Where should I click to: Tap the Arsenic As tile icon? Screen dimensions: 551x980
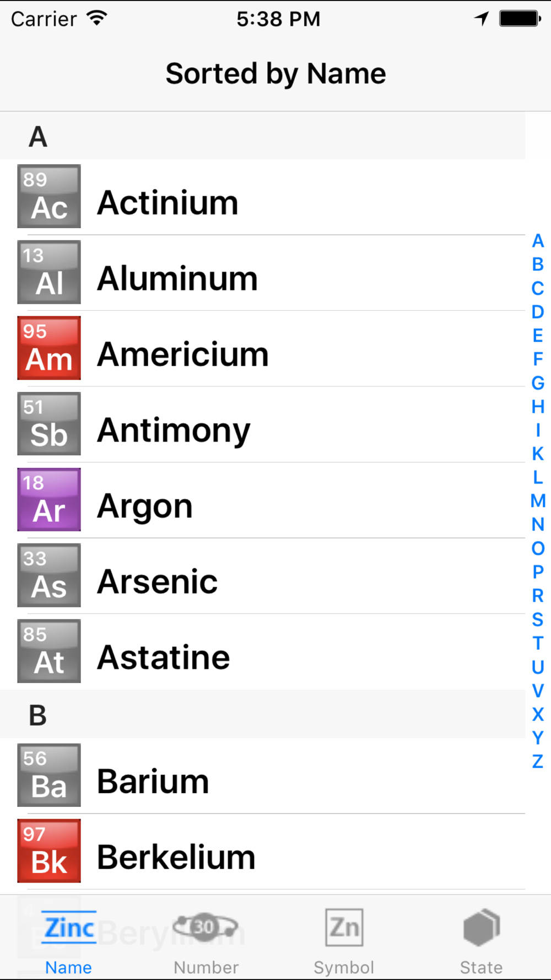click(x=49, y=575)
